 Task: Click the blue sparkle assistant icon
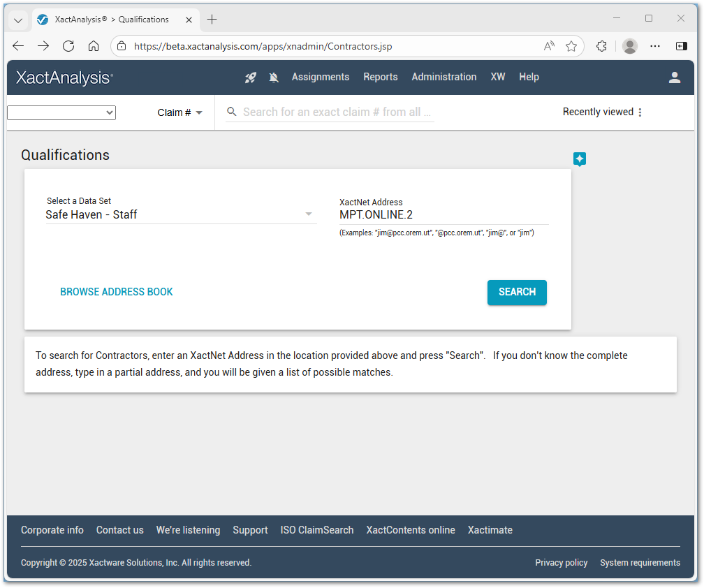[580, 159]
